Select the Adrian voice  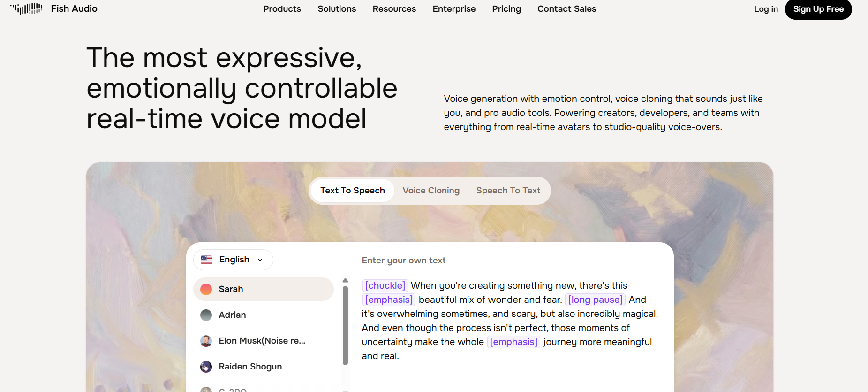[264, 315]
